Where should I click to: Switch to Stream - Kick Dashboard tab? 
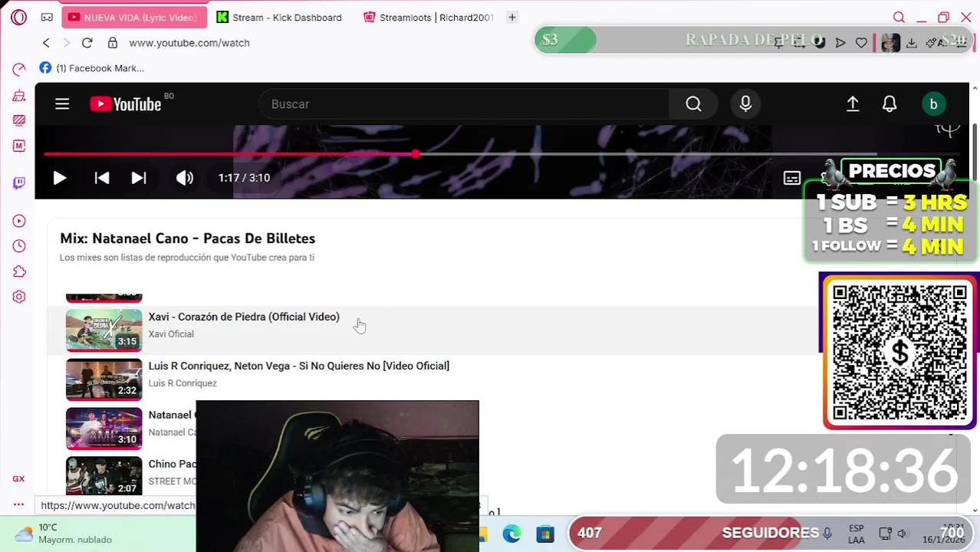pos(280,17)
